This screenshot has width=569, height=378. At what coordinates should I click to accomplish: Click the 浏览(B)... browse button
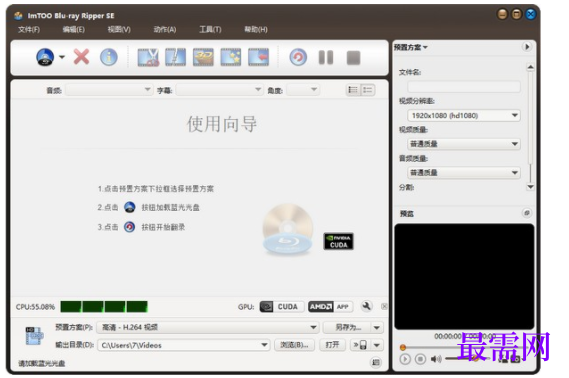tap(294, 345)
